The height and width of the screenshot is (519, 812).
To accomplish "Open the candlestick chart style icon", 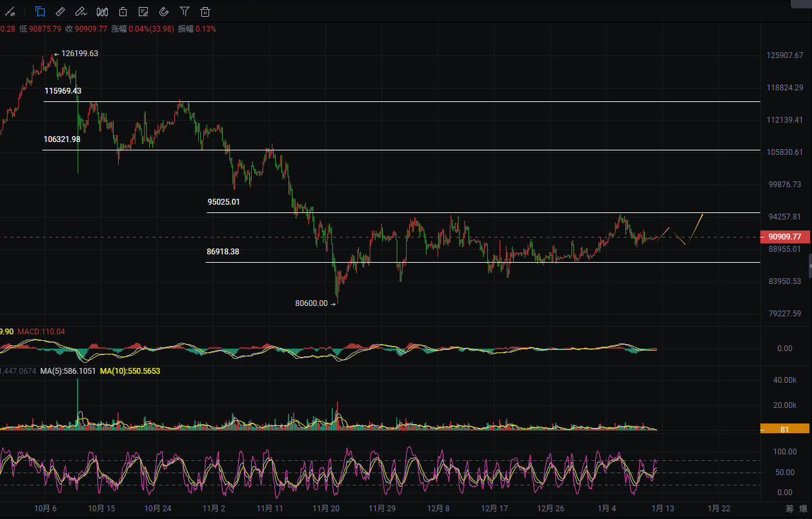I will tap(102, 12).
